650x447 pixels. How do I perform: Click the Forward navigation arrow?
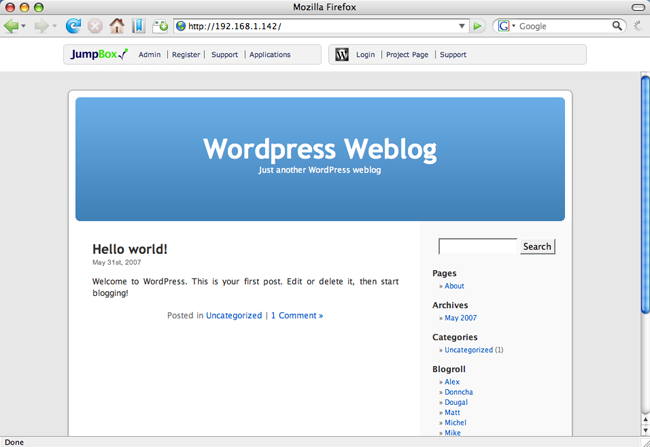41,26
